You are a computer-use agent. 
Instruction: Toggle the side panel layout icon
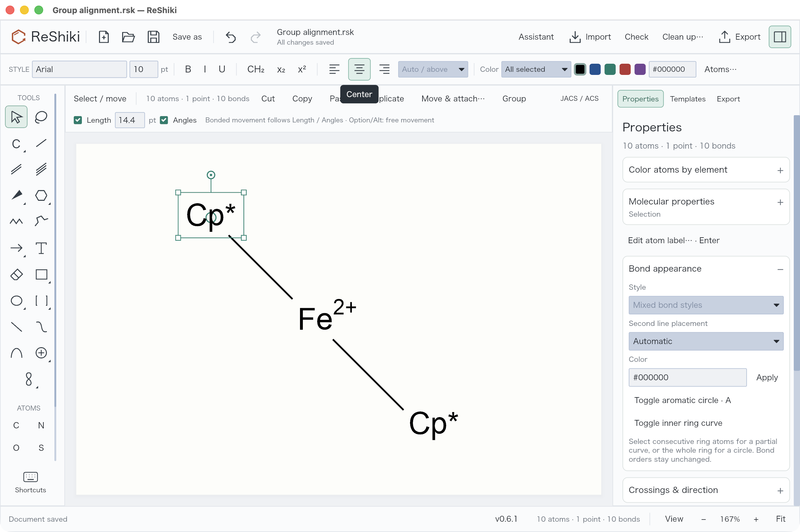click(780, 37)
